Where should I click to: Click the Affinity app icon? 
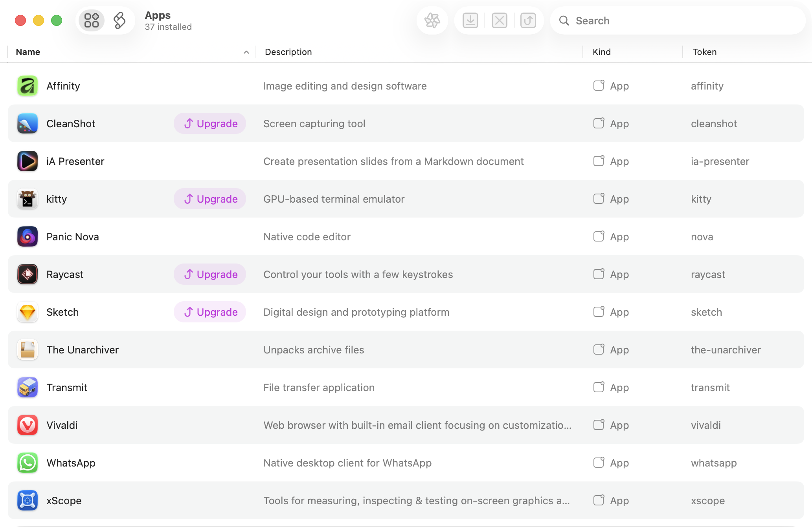point(28,86)
